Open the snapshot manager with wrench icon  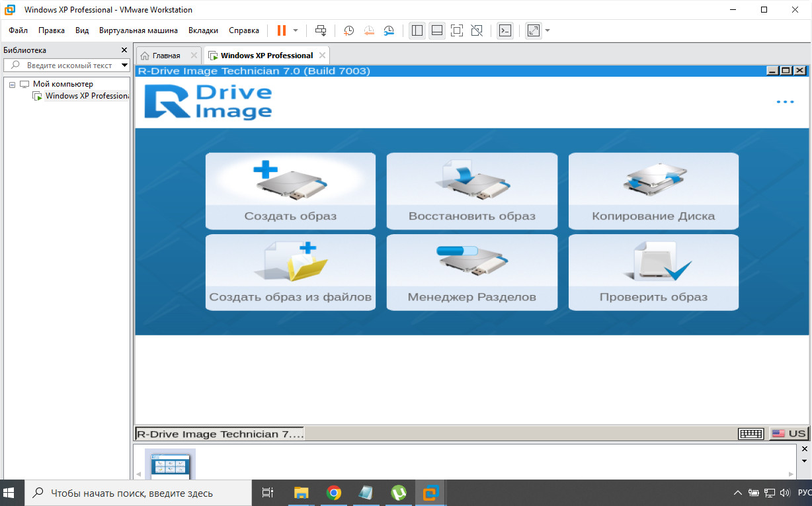click(389, 30)
